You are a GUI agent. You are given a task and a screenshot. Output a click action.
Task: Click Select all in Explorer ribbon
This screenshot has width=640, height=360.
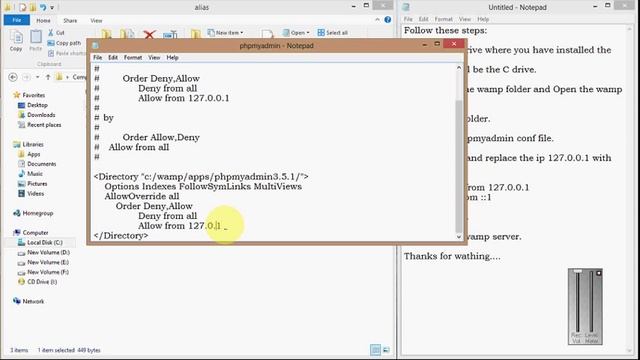coord(333,33)
